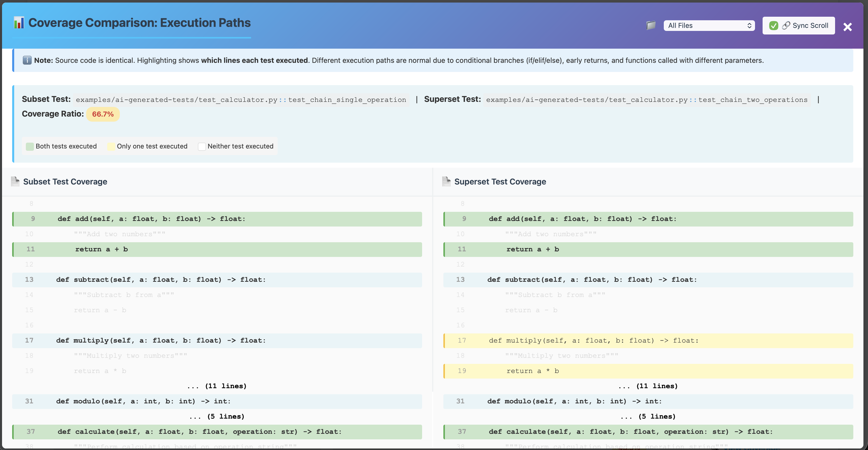Click the Subset Test Coverage panel header
Viewport: 868px width, 450px height.
pos(65,182)
